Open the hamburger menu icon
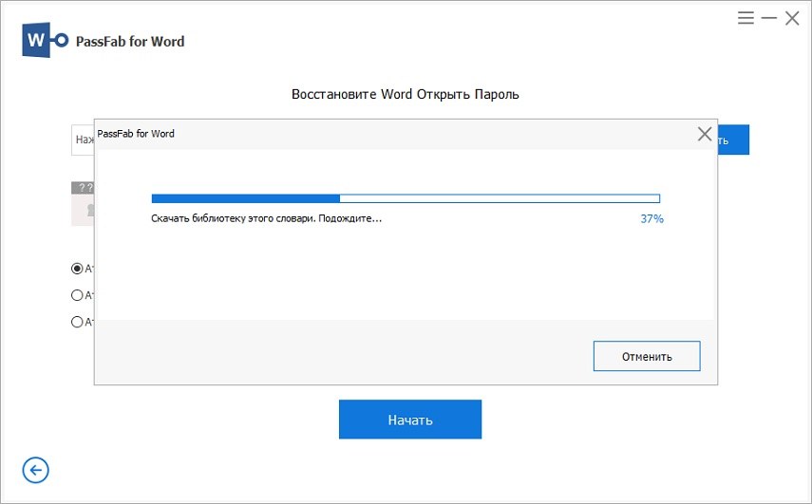Image resolution: width=812 pixels, height=504 pixels. click(x=746, y=18)
